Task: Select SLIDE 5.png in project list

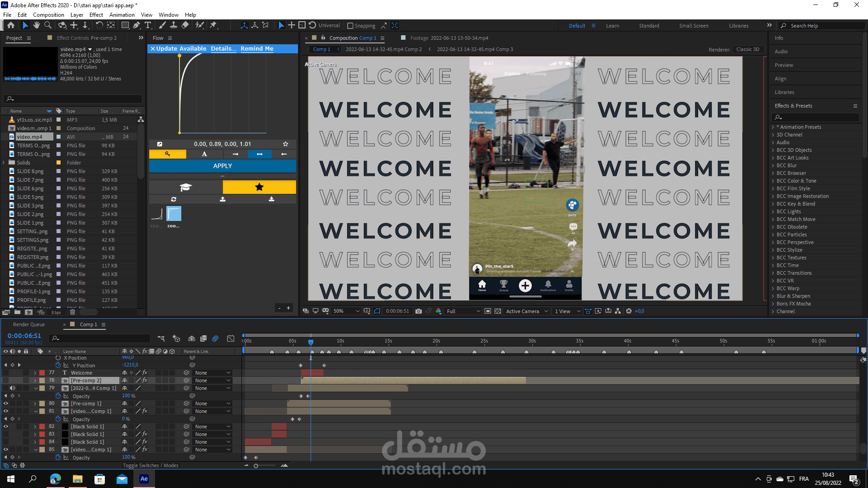Action: click(30, 197)
